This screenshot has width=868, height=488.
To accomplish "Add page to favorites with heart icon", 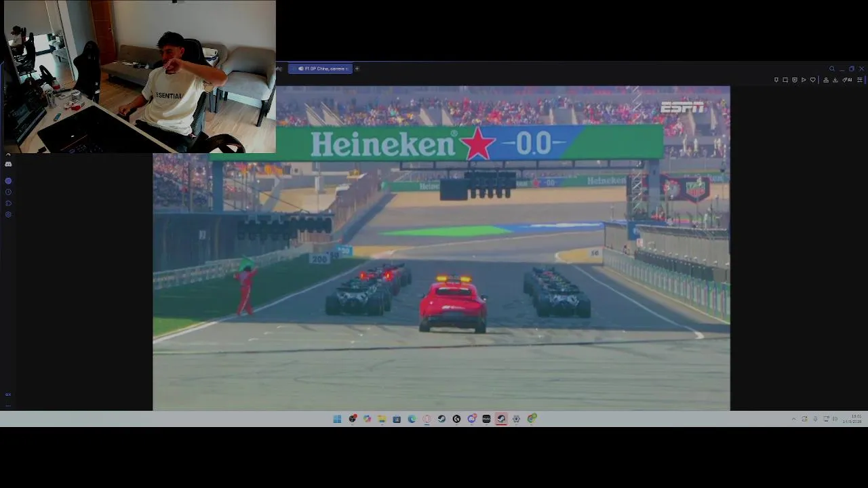I will pos(813,80).
